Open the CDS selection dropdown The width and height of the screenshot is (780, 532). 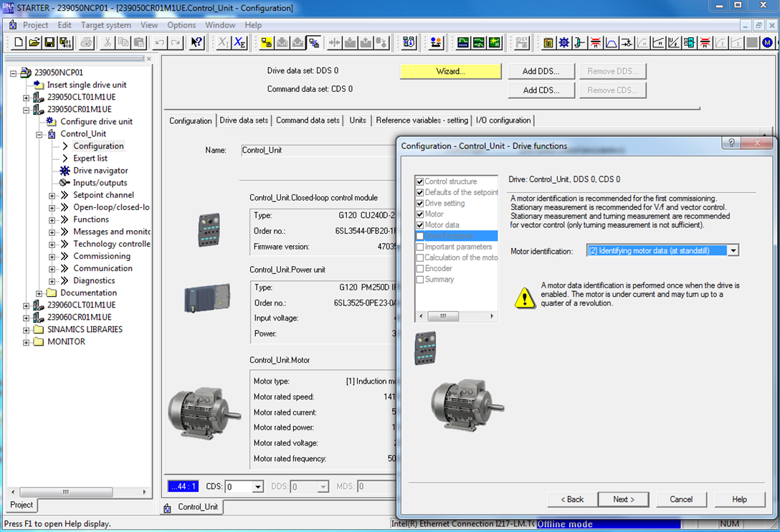(x=258, y=487)
